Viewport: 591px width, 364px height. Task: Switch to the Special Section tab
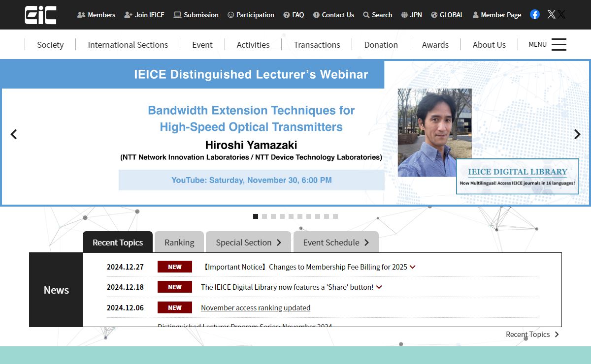tap(249, 242)
